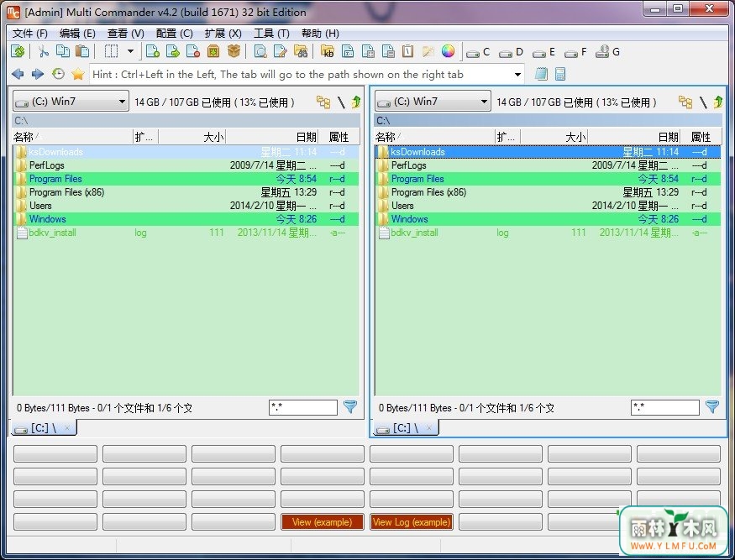Click the delete-file red icon
This screenshot has width=735, height=560.
tap(192, 51)
